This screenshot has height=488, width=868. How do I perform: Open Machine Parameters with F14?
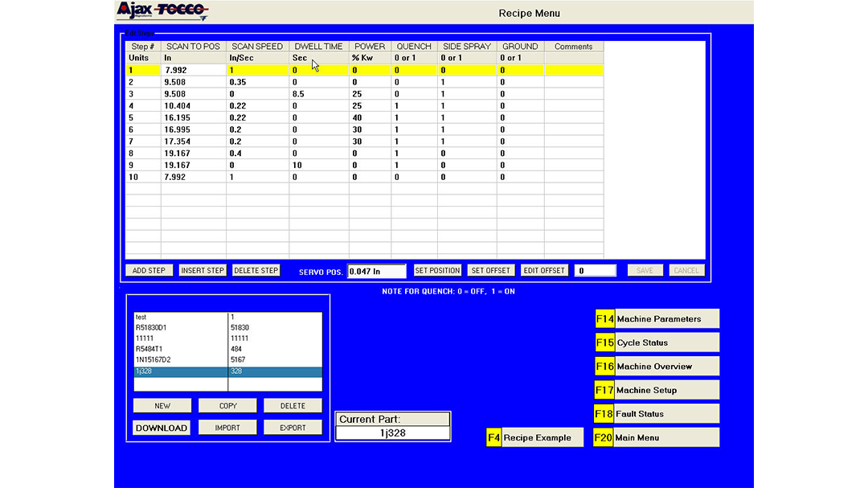pyautogui.click(x=657, y=319)
